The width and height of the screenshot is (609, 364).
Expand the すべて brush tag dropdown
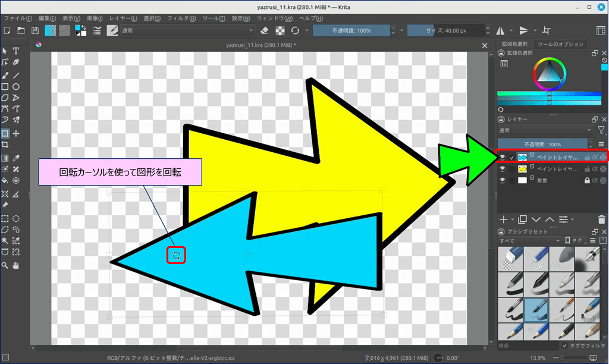[529, 241]
